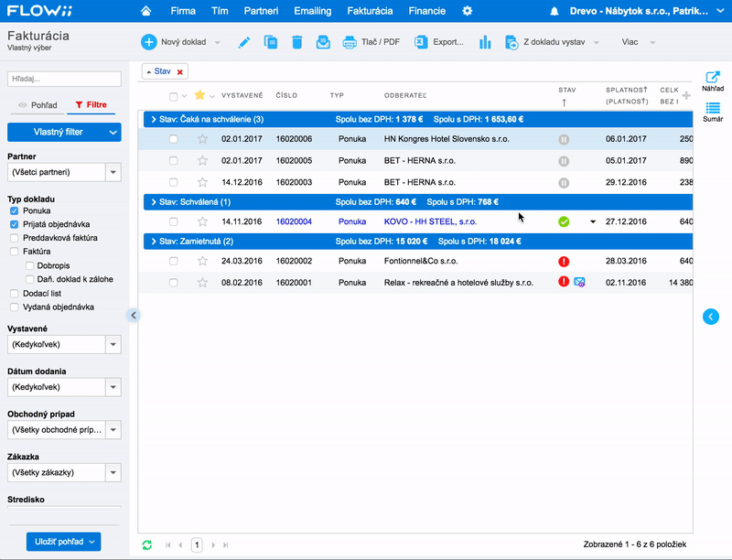Open the notifications bell
732x560 pixels.
[x=554, y=11]
